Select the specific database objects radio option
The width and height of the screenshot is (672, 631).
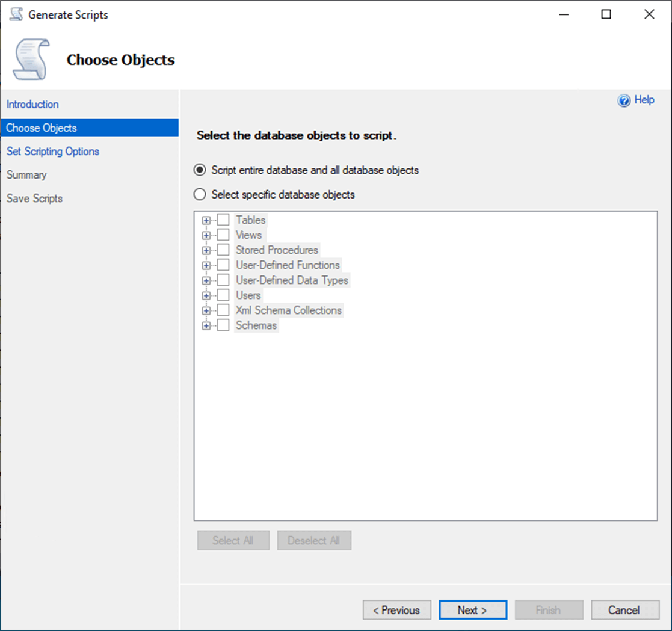click(x=200, y=194)
